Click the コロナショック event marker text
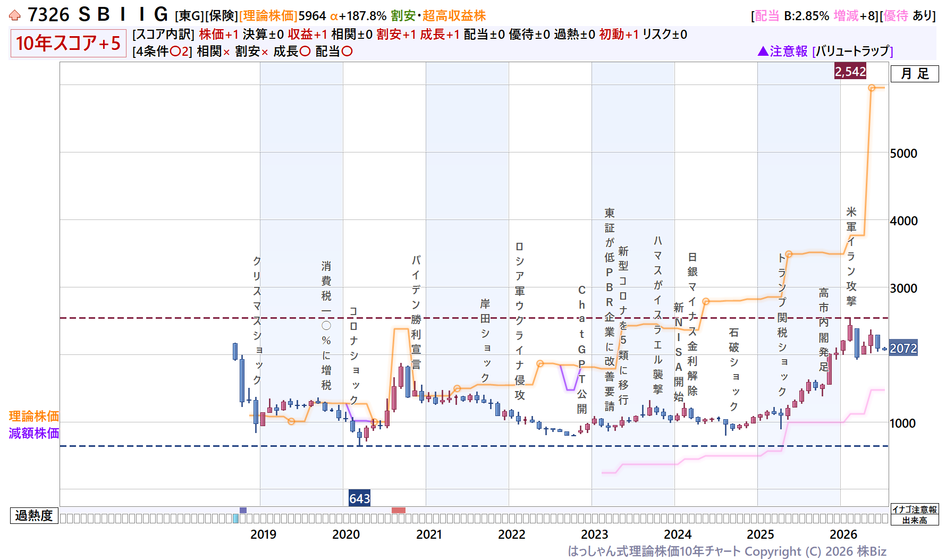 click(x=354, y=355)
